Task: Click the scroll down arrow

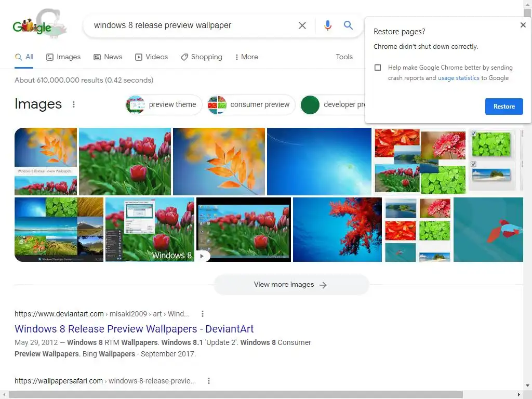Action: (528, 385)
